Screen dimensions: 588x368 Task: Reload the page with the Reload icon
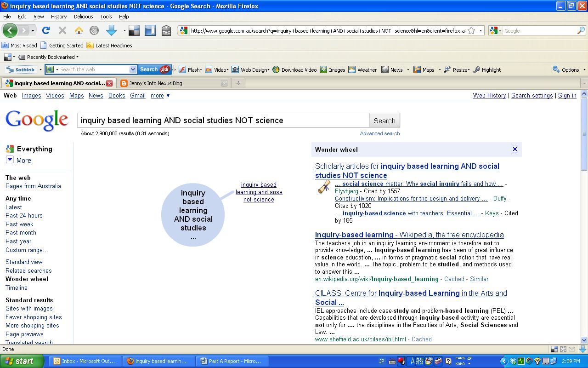click(x=45, y=30)
